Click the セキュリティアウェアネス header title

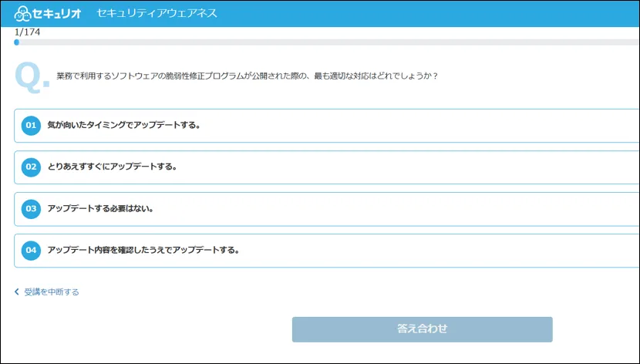(x=157, y=13)
